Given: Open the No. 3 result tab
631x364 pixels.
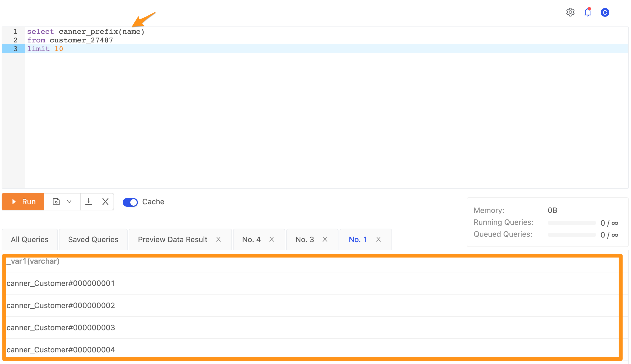Looking at the screenshot, I should [305, 239].
